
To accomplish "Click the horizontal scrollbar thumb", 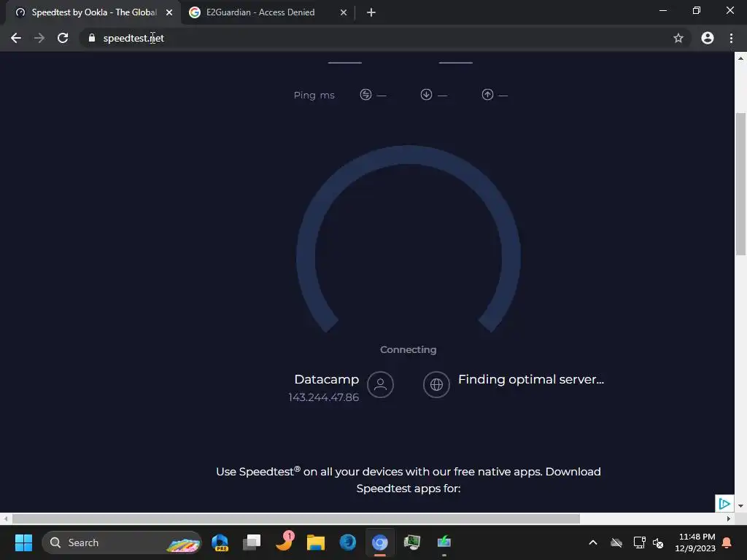I will pos(296,518).
